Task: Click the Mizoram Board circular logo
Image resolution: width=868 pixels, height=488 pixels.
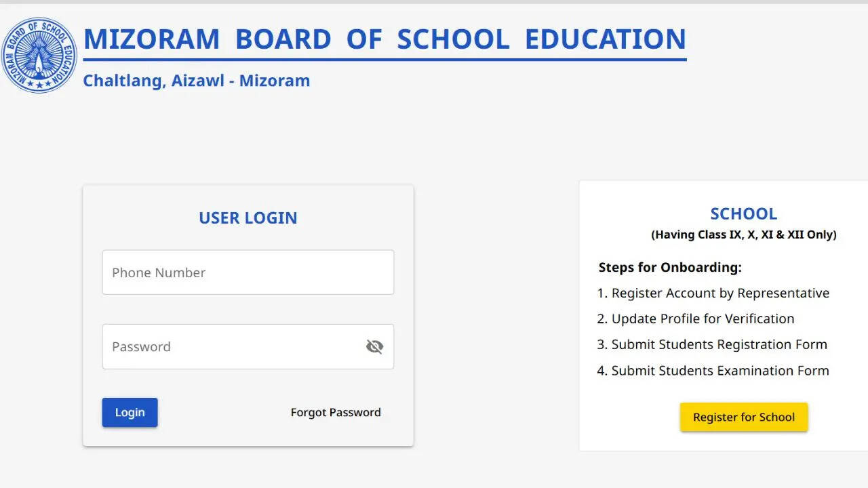Action: (39, 55)
